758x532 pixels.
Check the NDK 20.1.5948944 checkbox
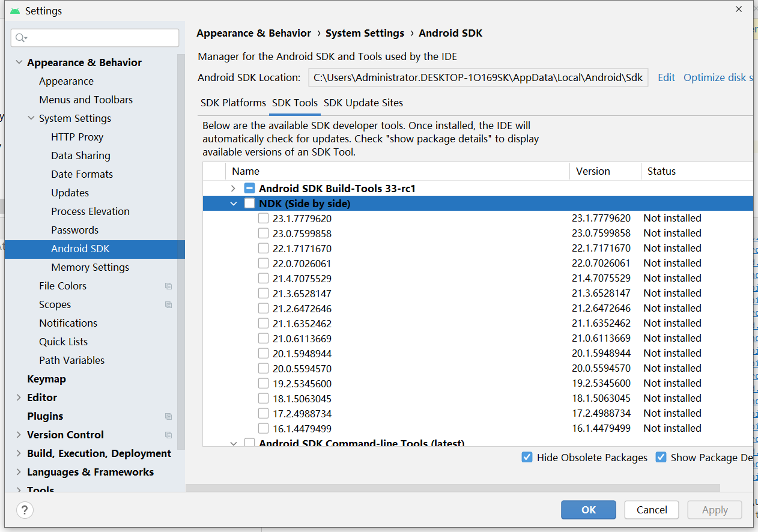pos(263,353)
